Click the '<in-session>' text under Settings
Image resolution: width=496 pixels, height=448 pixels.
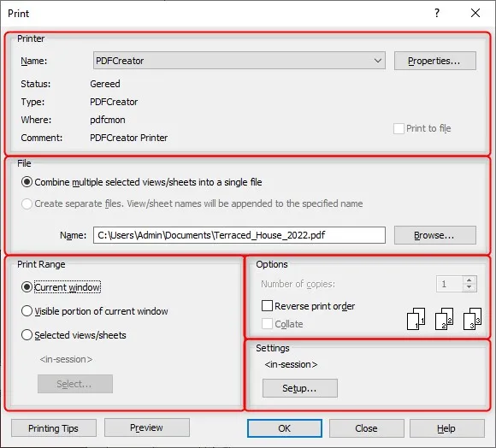(x=291, y=364)
